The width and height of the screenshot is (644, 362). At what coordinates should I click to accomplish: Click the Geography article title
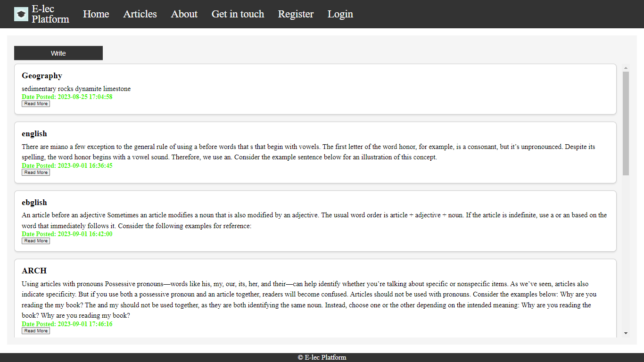click(42, 76)
